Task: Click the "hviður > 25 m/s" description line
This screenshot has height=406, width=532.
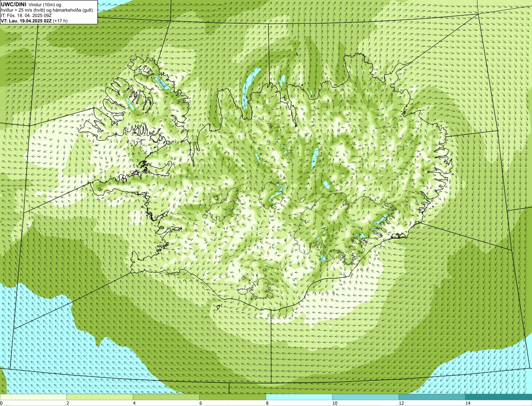Action: 47,10
